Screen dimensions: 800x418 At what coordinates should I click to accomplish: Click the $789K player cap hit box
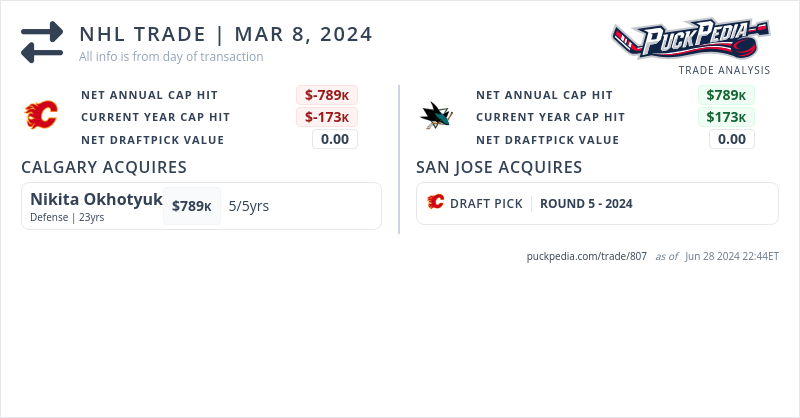191,206
